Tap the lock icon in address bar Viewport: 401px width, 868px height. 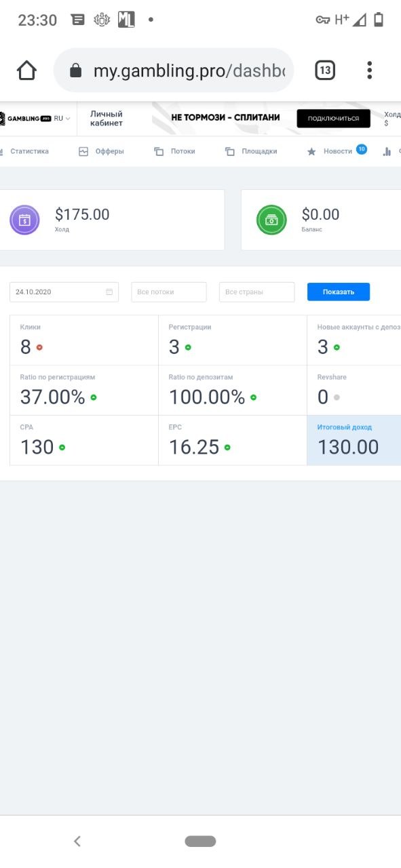[75, 71]
